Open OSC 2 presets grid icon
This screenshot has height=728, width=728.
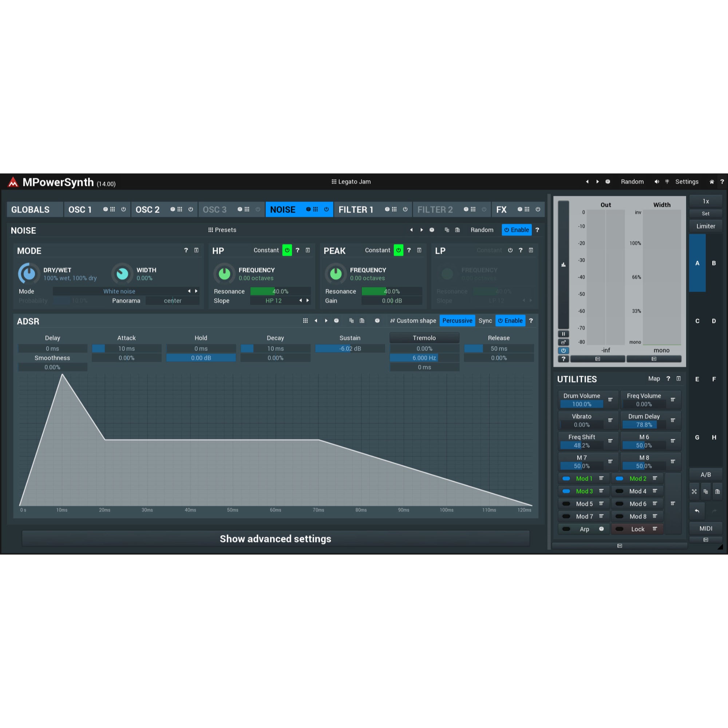coord(180,209)
